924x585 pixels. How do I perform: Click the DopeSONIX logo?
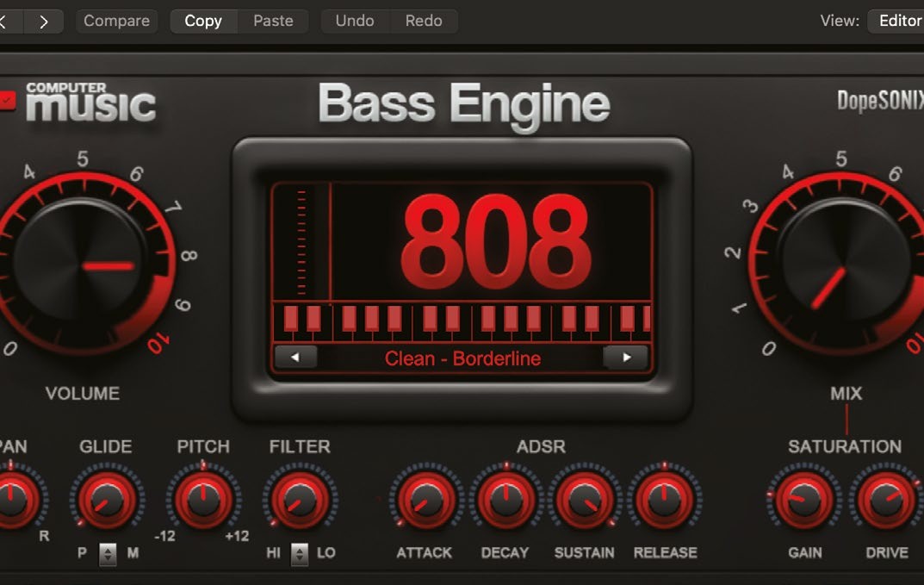point(880,100)
